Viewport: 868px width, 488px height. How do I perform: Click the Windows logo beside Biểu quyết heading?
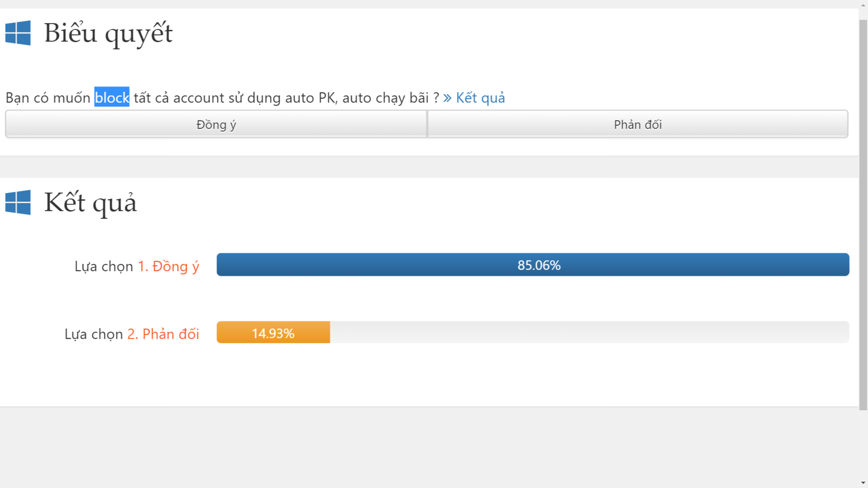pos(18,33)
